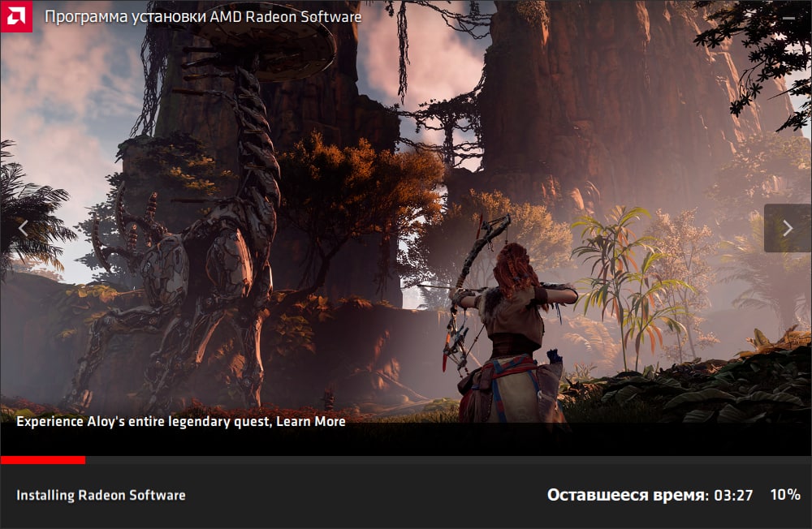Click the remaining time 03:27 value
The width and height of the screenshot is (812, 529).
(x=733, y=496)
